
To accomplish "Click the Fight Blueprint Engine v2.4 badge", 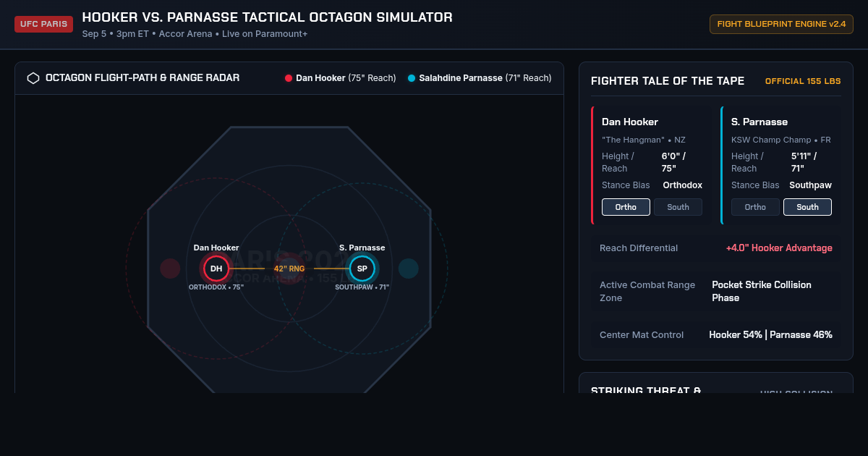I will coord(781,24).
